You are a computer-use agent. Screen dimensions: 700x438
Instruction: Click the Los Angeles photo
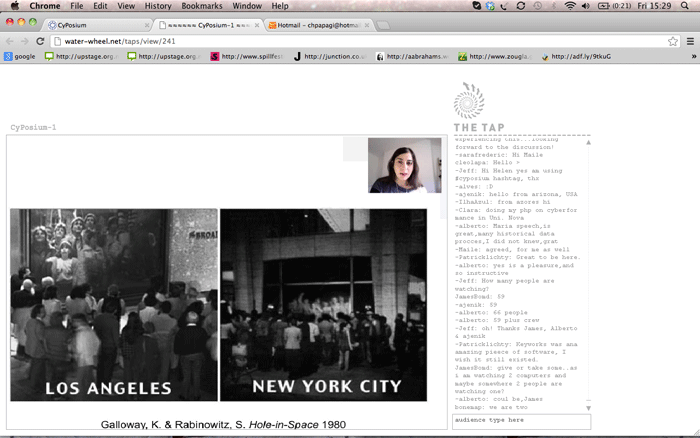click(x=114, y=305)
